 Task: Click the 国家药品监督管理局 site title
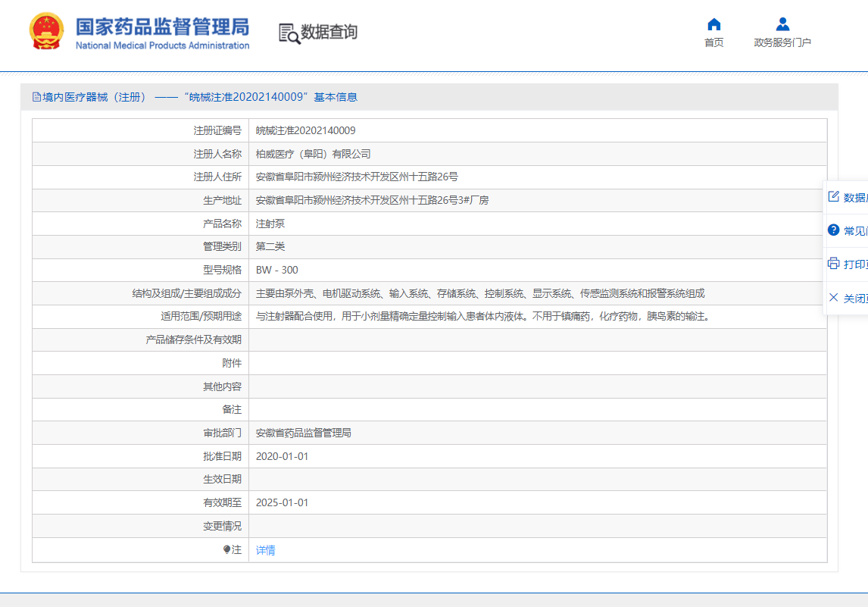click(162, 28)
